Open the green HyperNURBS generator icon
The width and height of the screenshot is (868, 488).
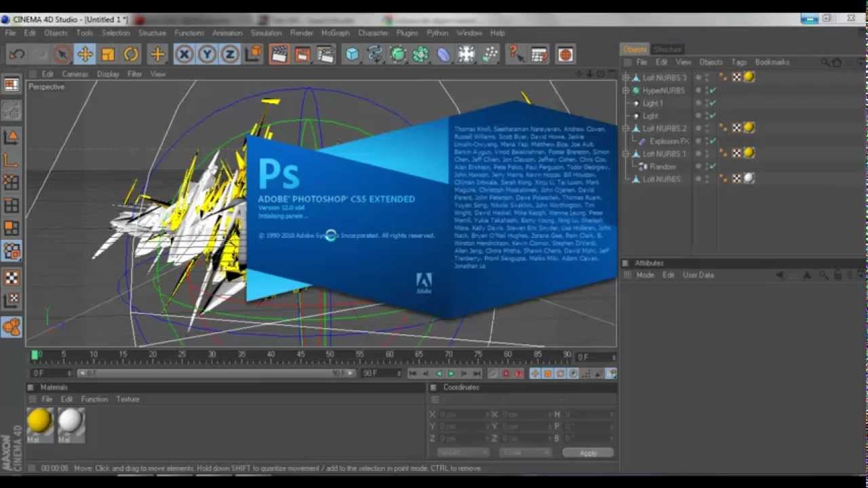click(x=398, y=54)
